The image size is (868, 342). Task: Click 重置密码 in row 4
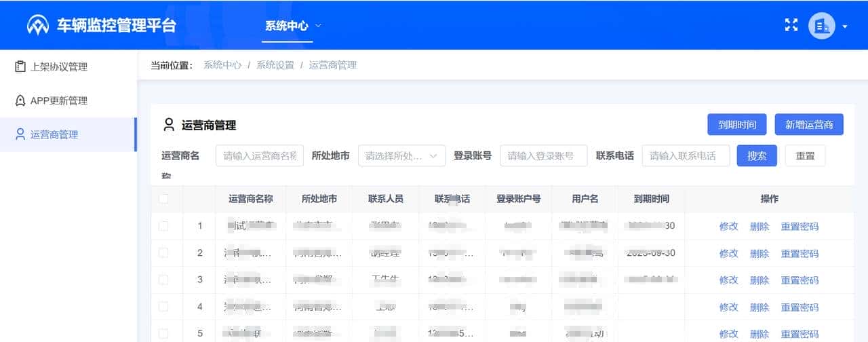click(x=800, y=307)
